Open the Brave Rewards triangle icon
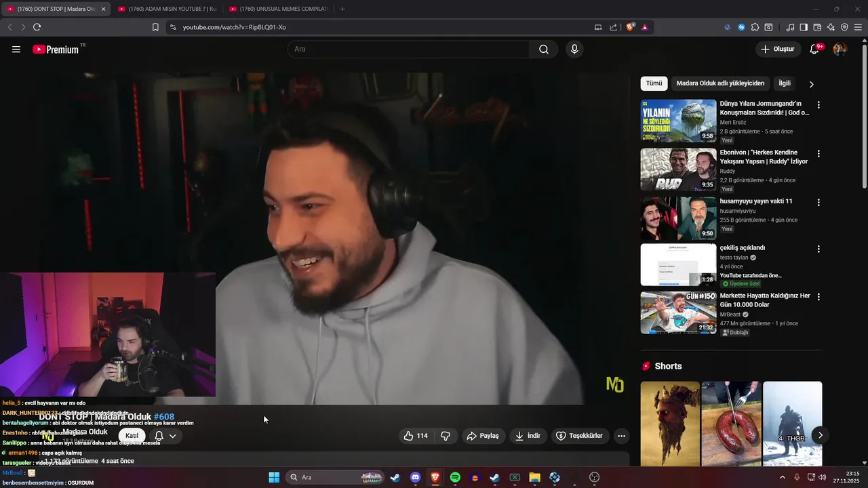The image size is (868, 488). click(x=645, y=27)
